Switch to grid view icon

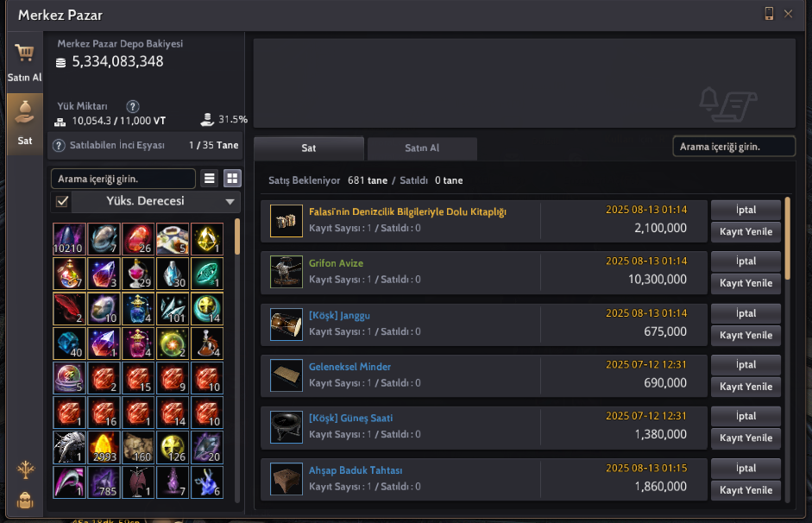pos(232,179)
